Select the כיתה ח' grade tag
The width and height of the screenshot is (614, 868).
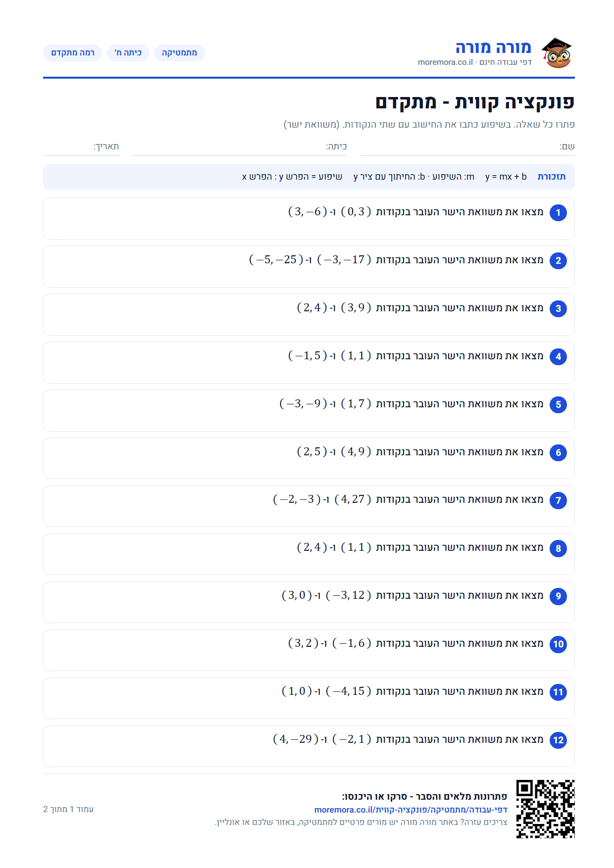pyautogui.click(x=128, y=53)
